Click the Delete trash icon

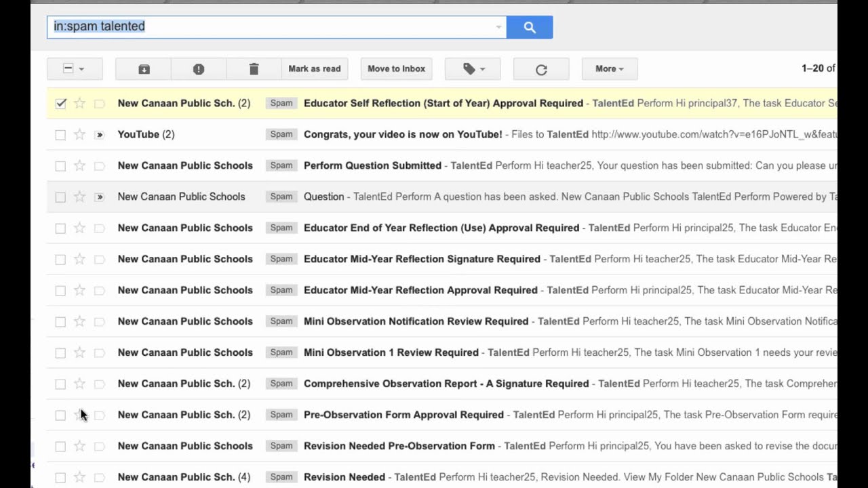coord(254,68)
